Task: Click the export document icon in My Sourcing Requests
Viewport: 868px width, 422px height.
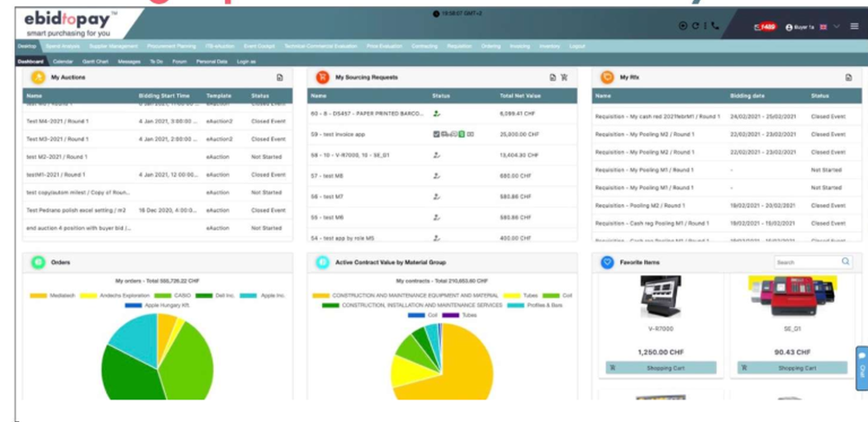Action: (552, 77)
